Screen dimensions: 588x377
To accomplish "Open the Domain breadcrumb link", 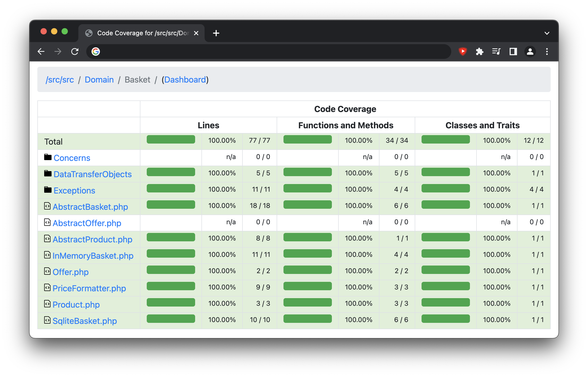I will pos(99,80).
